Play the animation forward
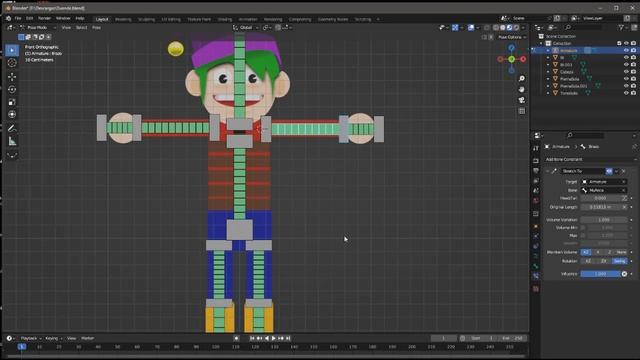640x360 pixels. pyautogui.click(x=273, y=338)
